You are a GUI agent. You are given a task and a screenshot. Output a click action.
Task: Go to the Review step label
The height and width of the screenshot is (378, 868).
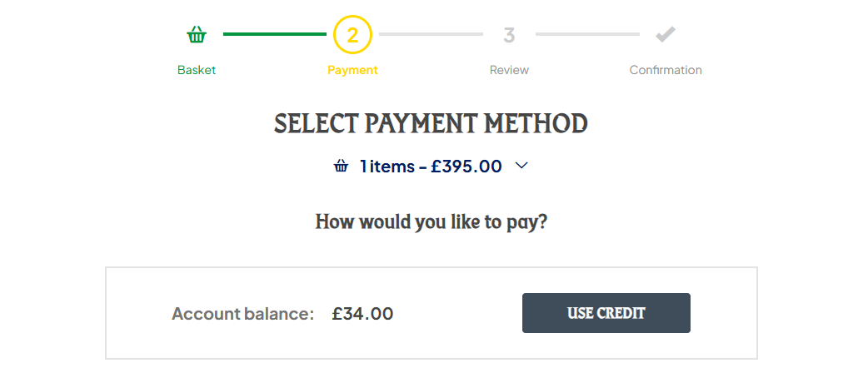pyautogui.click(x=509, y=70)
